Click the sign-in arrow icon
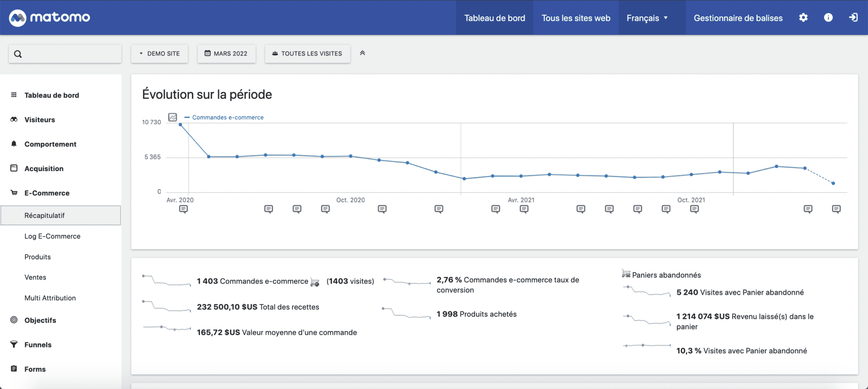Viewport: 868px width, 389px height. (853, 18)
